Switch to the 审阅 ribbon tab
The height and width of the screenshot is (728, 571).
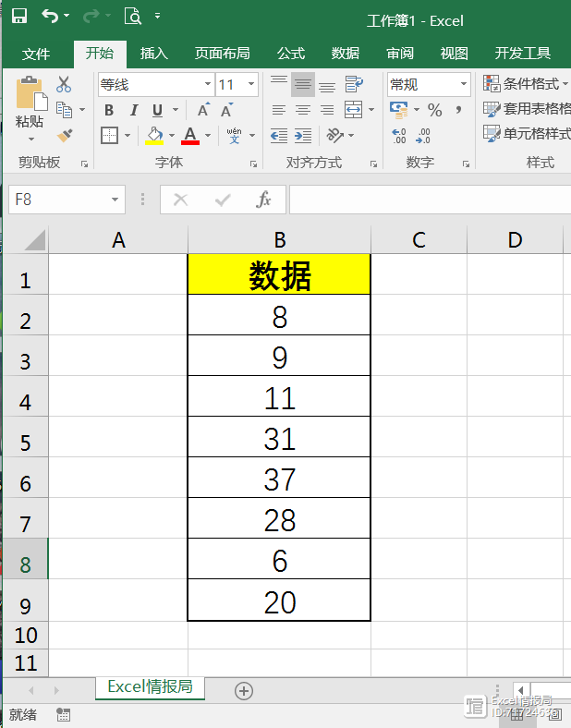click(400, 54)
